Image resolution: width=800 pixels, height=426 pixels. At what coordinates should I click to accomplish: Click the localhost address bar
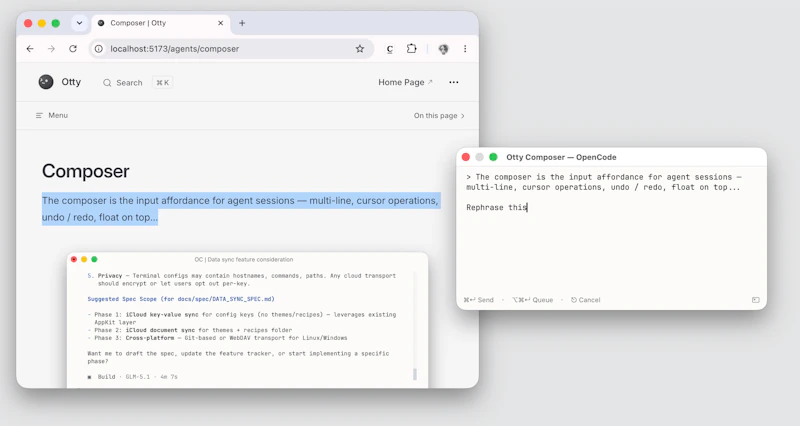point(232,49)
